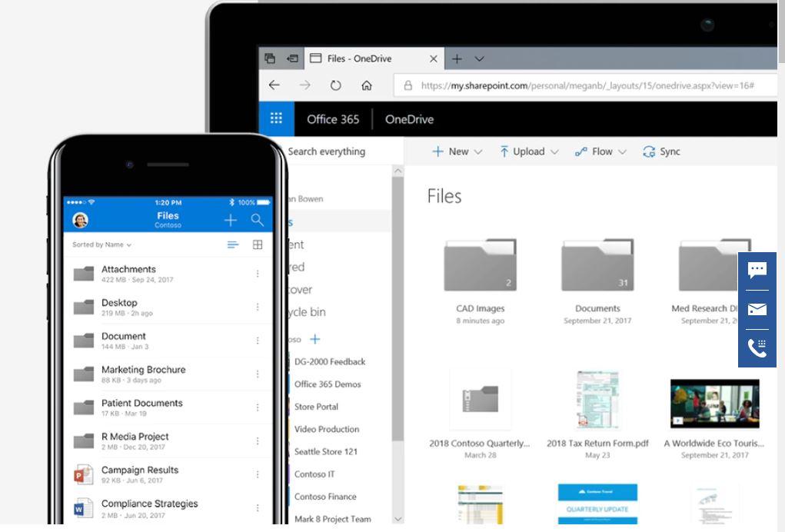Click the plus icon next to Contoso sites
Screen dimensions: 785x532
click(315, 339)
